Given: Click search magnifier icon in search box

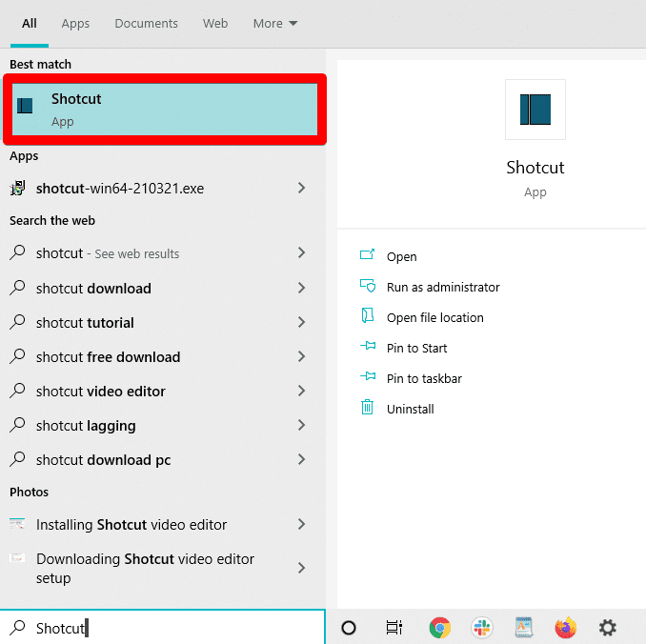Looking at the screenshot, I should 17,628.
